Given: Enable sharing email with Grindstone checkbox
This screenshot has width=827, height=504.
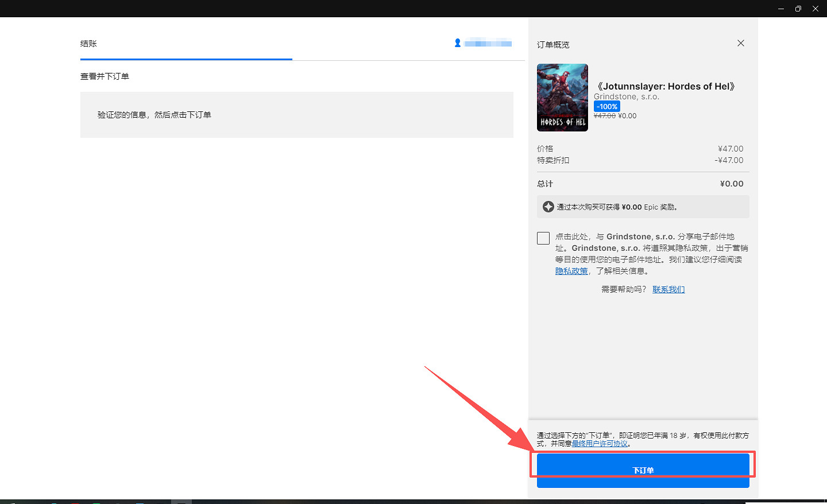Looking at the screenshot, I should pyautogui.click(x=543, y=238).
